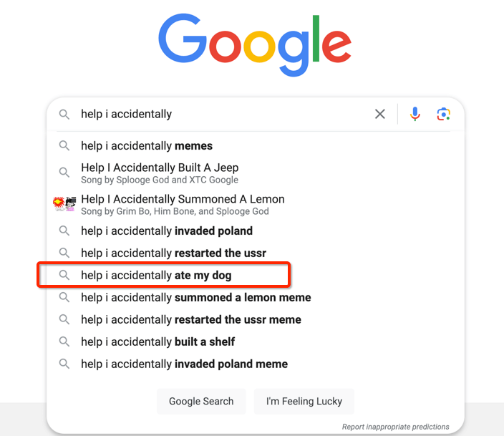Select 'summoned a lemon meme' suggestion
This screenshot has width=504, height=436.
[256, 297]
